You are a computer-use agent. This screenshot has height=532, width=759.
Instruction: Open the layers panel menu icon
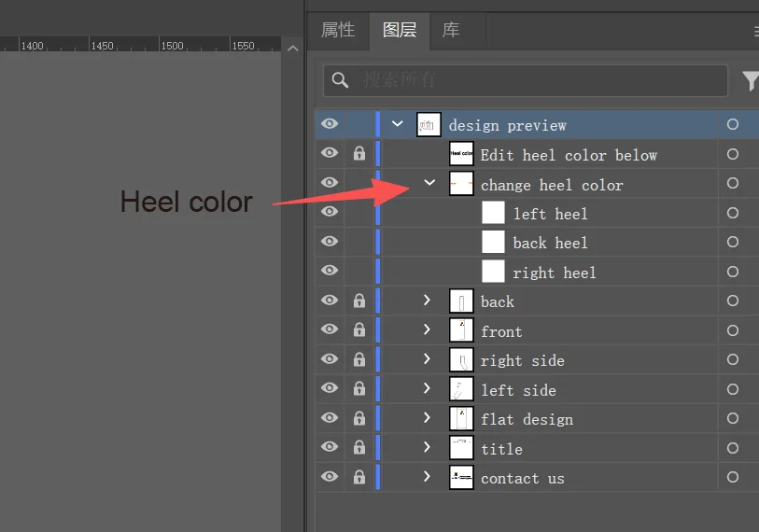[756, 31]
